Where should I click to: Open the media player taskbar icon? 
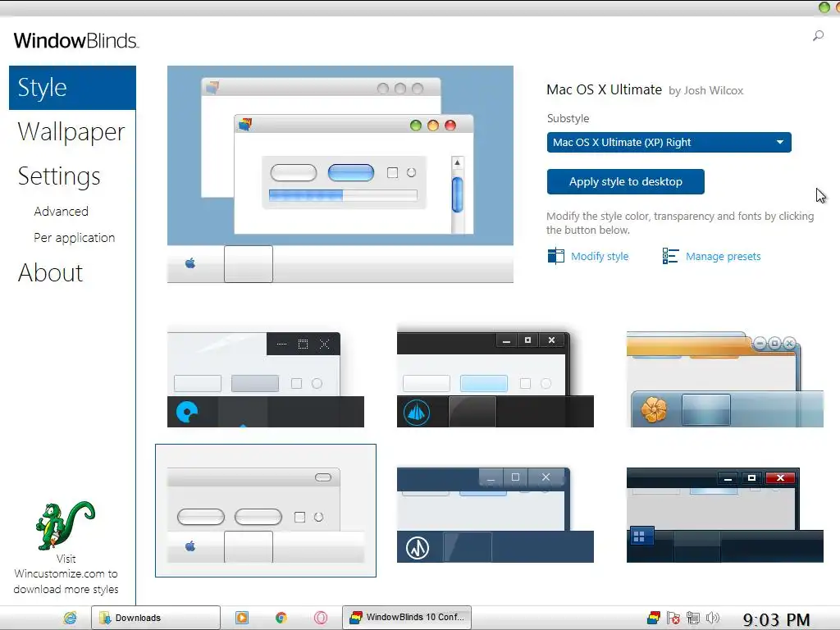[x=242, y=618]
